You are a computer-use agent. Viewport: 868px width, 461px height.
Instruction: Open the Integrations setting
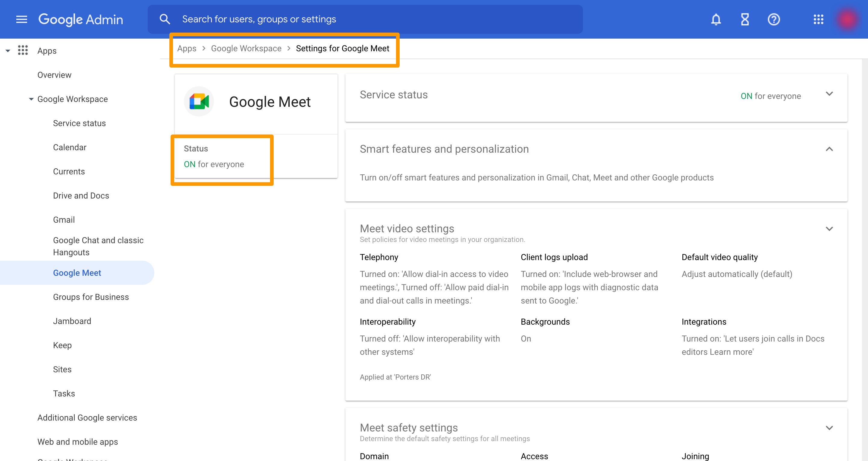(703, 322)
